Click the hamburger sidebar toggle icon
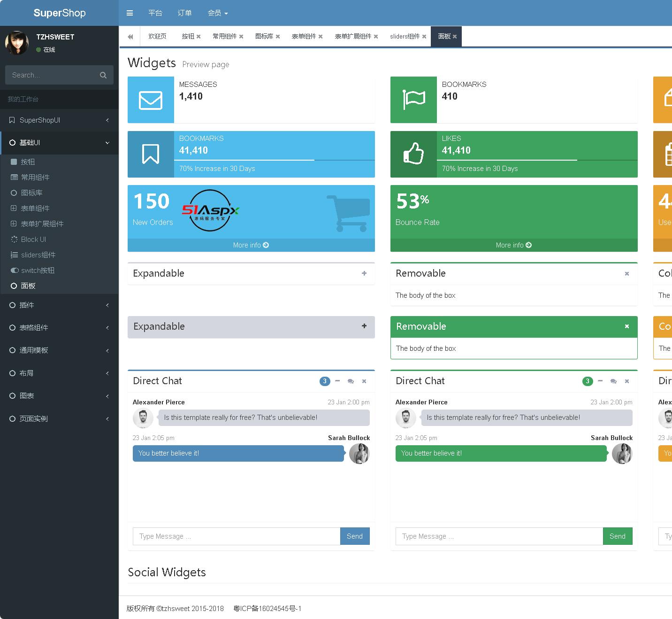The width and height of the screenshot is (672, 619). click(130, 13)
